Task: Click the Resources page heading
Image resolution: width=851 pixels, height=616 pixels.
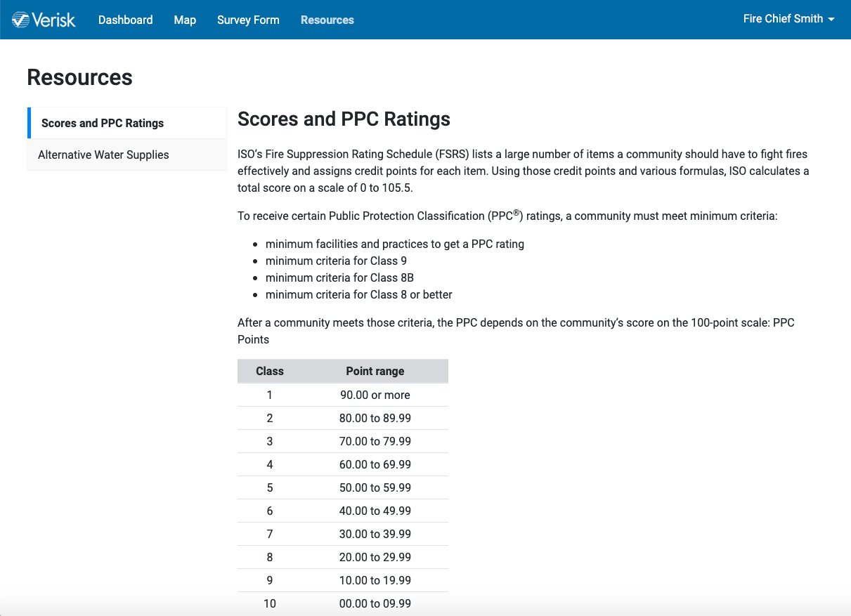Action: tap(79, 77)
